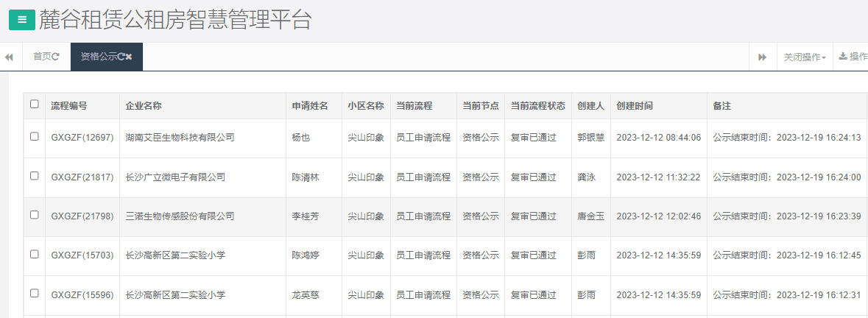Mark the checkbox for GXGZF(15596) row
This screenshot has width=868, height=318.
35,294
